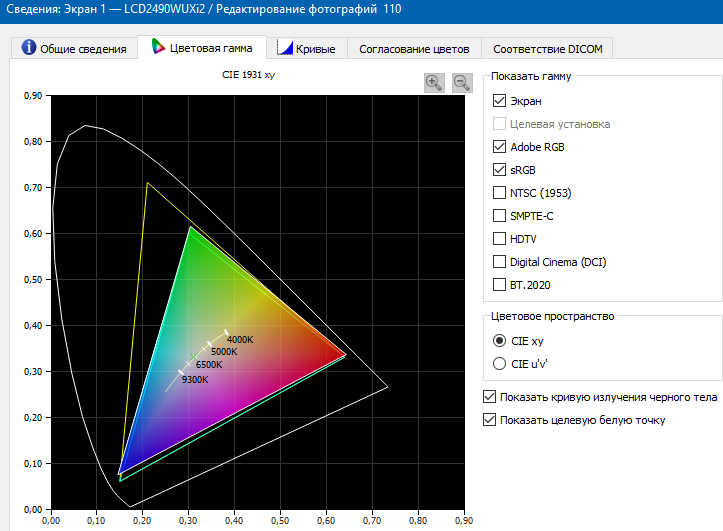Screen dimensions: 723x531
Task: Switch to Соответствие DICOM tab
Action: [547, 48]
